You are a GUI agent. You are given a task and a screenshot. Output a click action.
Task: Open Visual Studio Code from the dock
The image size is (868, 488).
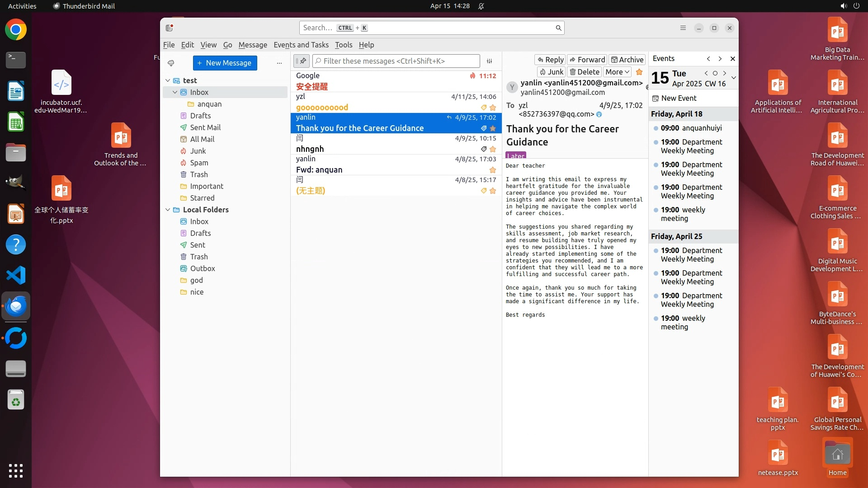16,275
